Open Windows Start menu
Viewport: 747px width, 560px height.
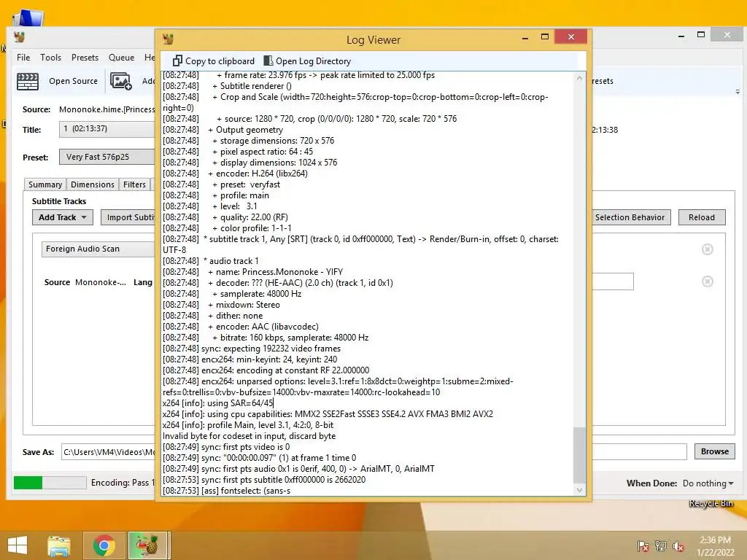click(18, 545)
